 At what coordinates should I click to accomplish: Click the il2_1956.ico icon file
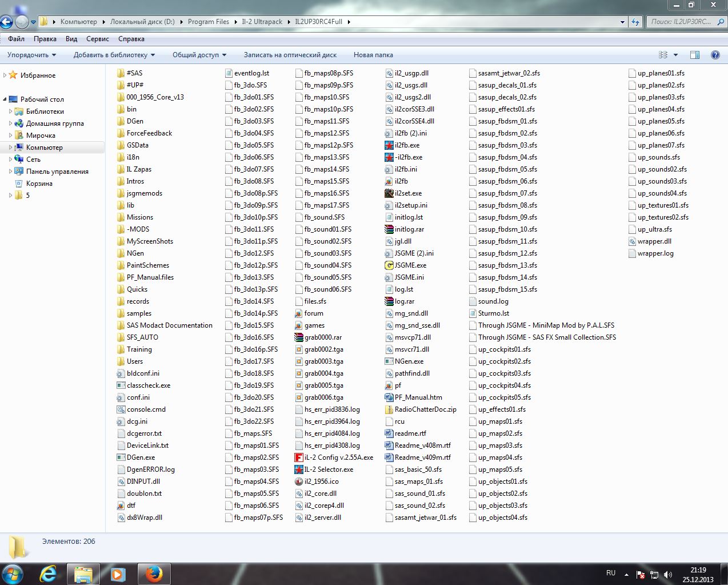click(298, 481)
